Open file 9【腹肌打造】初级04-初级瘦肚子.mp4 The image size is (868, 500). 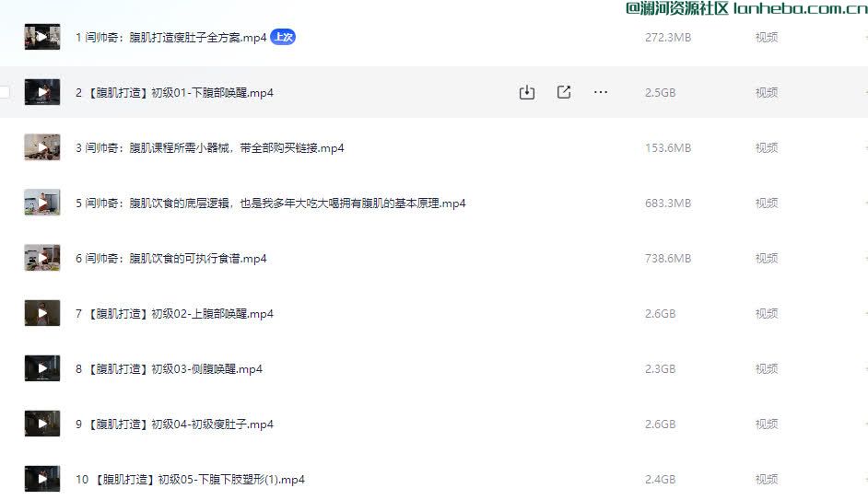[174, 424]
